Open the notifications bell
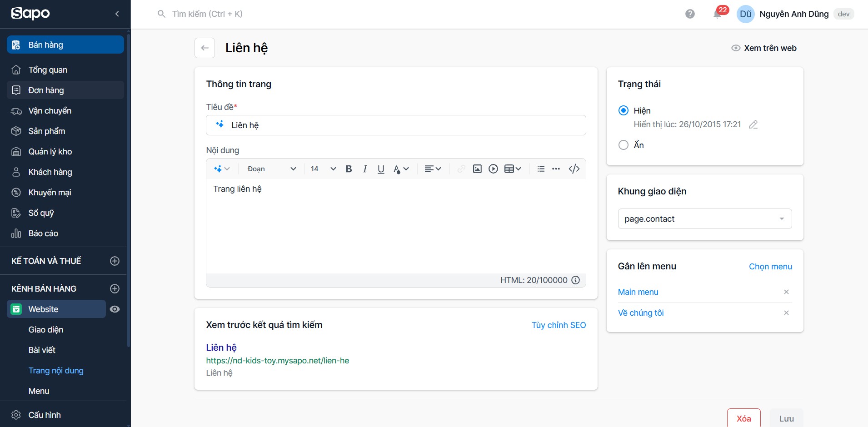The image size is (868, 427). click(717, 14)
